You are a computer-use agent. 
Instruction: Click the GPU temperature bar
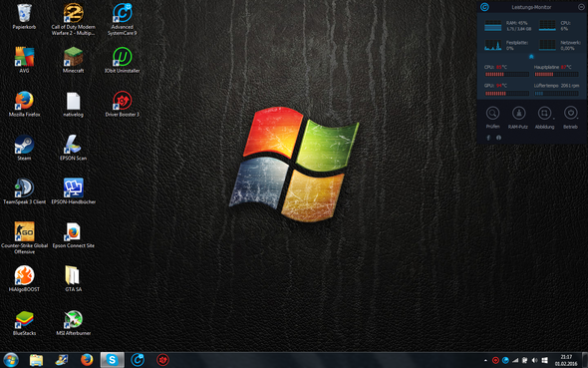coord(506,94)
